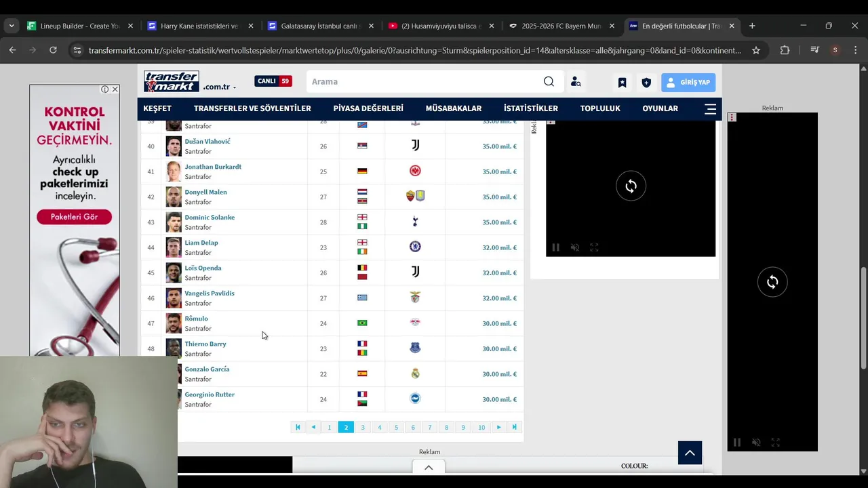Expand fullscreen on video ad beside table
Screen dimensions: 868x488
click(594, 247)
